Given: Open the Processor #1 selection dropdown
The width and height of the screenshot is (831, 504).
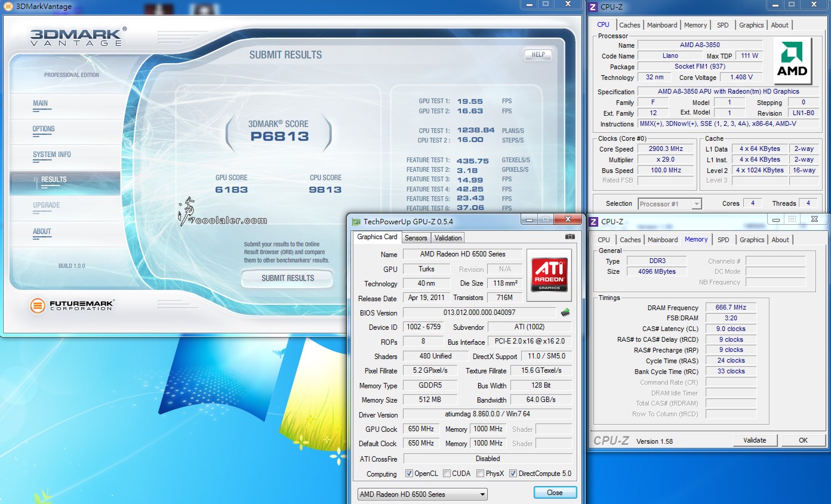Looking at the screenshot, I should click(x=695, y=203).
